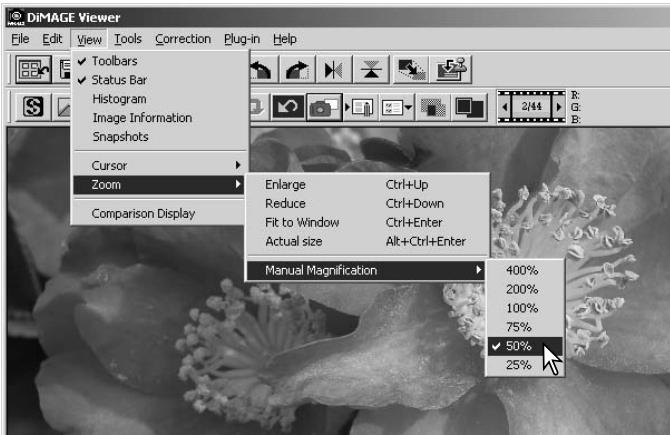Open the Edit menu
The width and height of the screenshot is (670, 435).
52,39
